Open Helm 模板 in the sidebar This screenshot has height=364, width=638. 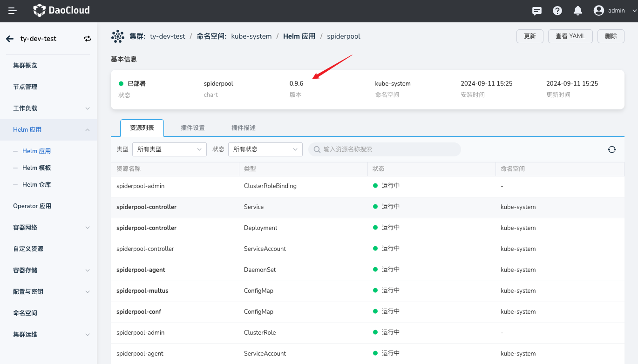(x=37, y=168)
